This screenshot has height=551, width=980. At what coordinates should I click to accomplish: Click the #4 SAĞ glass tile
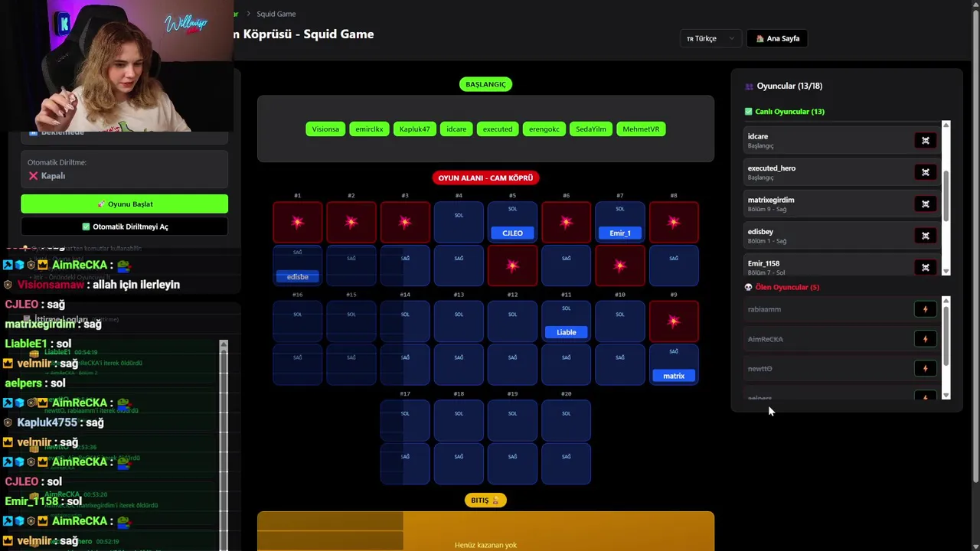(459, 266)
